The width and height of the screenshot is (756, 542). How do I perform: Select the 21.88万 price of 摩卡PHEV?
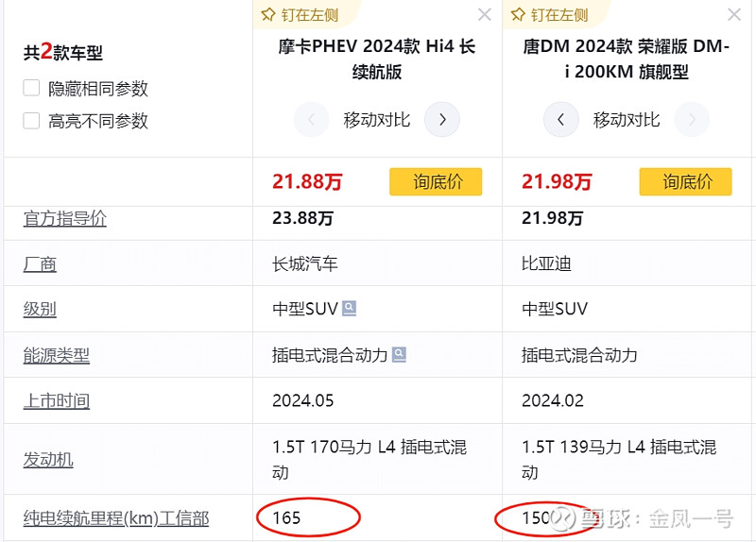point(307,181)
